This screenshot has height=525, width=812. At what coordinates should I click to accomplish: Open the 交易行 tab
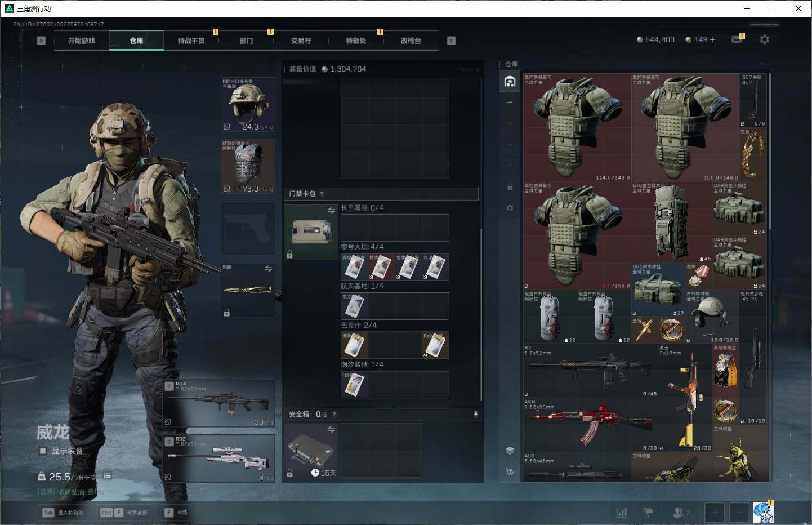click(301, 41)
